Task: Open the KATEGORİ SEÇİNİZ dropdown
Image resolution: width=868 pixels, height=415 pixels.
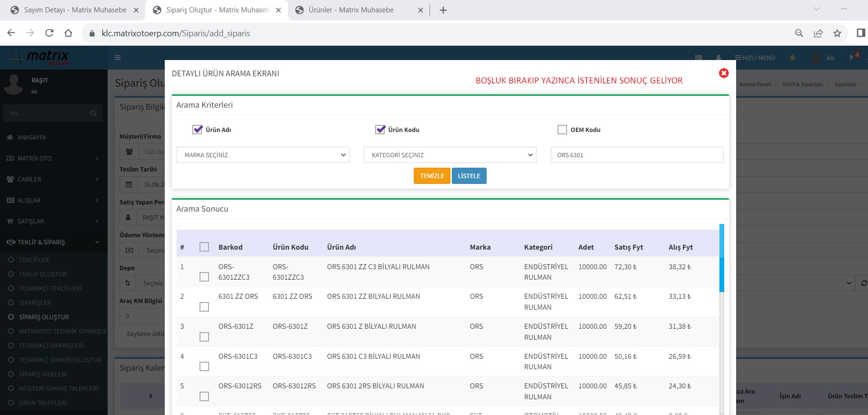Action: tap(450, 155)
